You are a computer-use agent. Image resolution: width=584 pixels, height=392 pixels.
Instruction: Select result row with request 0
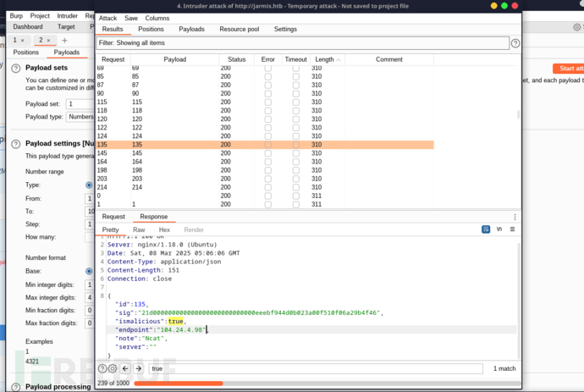coord(265,196)
